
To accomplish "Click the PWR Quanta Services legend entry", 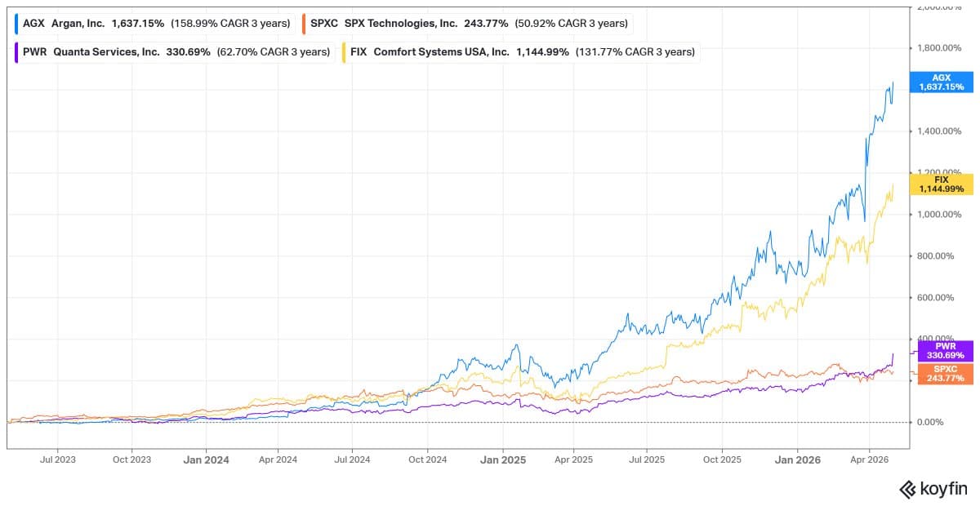I will (x=174, y=52).
